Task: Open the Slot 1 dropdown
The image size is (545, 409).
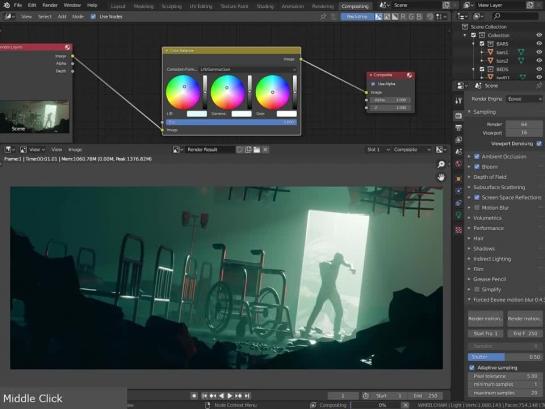Action: click(x=377, y=149)
